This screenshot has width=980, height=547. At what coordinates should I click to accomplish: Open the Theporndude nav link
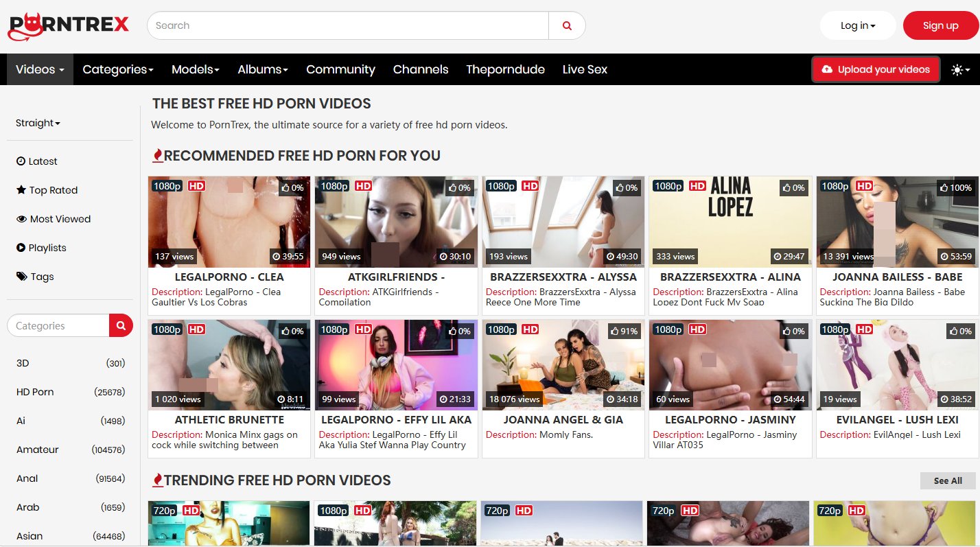click(505, 69)
